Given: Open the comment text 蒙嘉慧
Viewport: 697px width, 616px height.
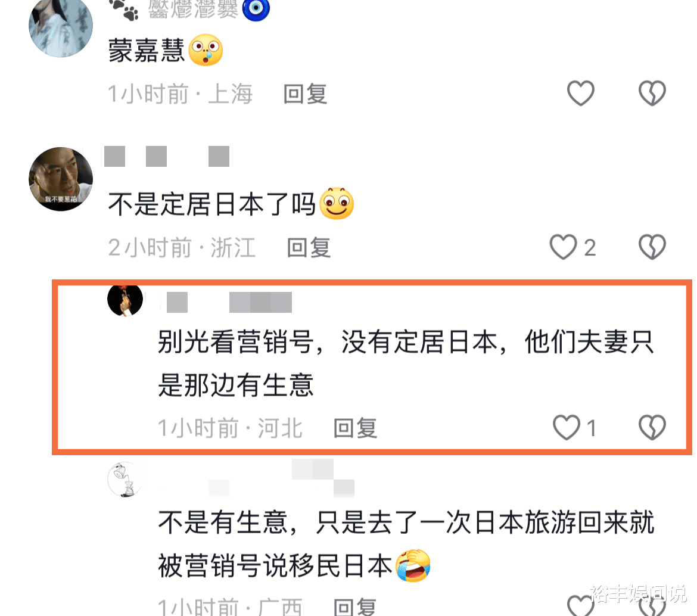Looking at the screenshot, I should pyautogui.click(x=147, y=51).
